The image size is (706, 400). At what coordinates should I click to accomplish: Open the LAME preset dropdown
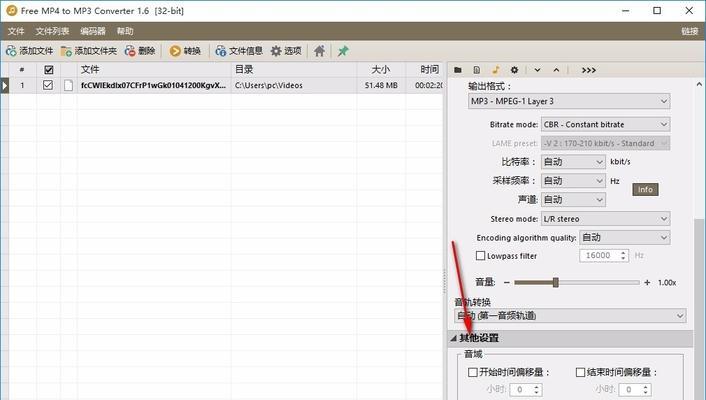click(606, 143)
